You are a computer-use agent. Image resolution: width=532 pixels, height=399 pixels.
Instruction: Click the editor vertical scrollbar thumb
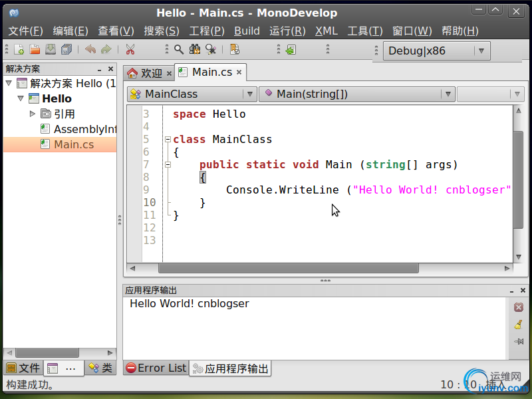[x=519, y=180]
